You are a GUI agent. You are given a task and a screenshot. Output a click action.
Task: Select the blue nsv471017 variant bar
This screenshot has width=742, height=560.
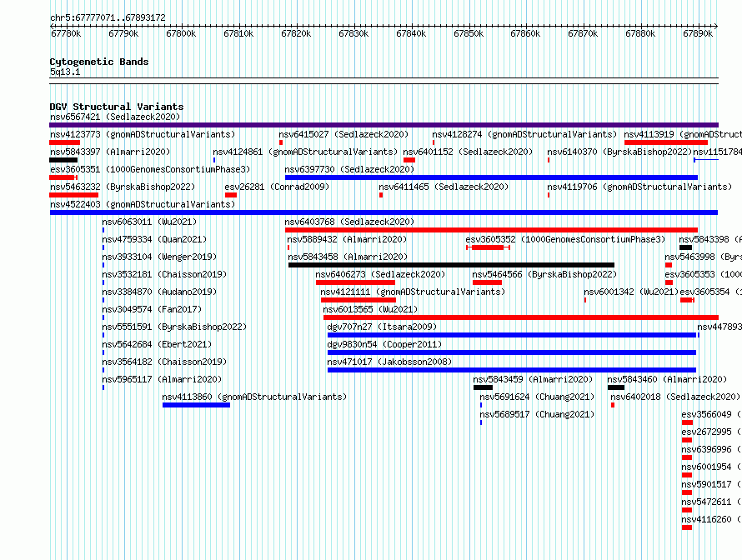[x=512, y=370]
